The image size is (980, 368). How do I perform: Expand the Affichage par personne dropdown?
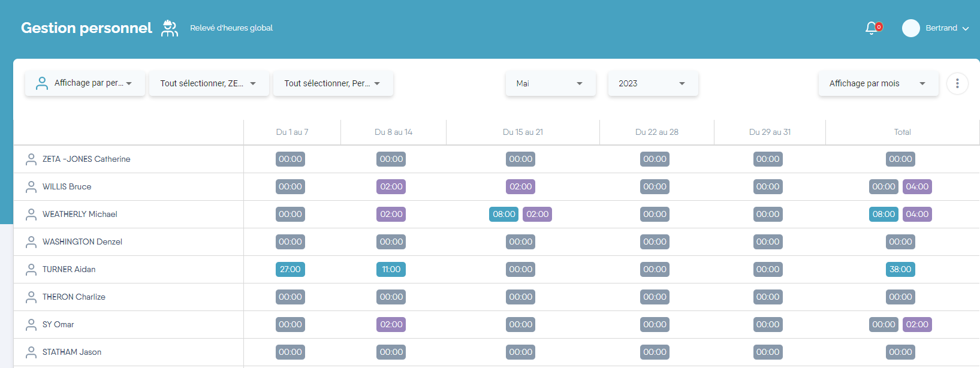click(85, 83)
